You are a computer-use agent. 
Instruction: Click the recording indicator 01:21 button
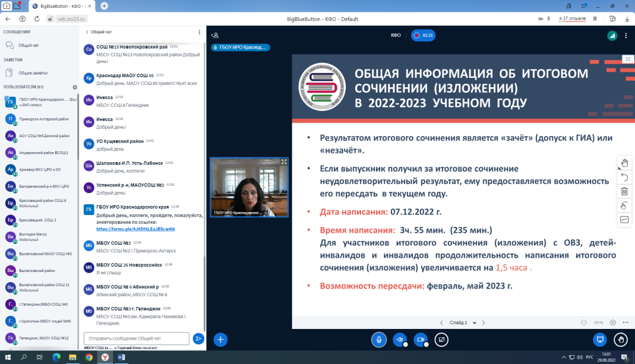pyautogui.click(x=423, y=36)
